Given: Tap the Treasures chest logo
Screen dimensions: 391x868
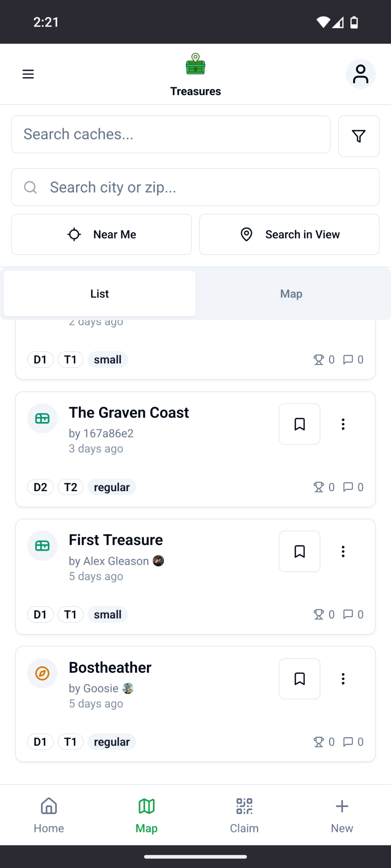Looking at the screenshot, I should click(195, 65).
